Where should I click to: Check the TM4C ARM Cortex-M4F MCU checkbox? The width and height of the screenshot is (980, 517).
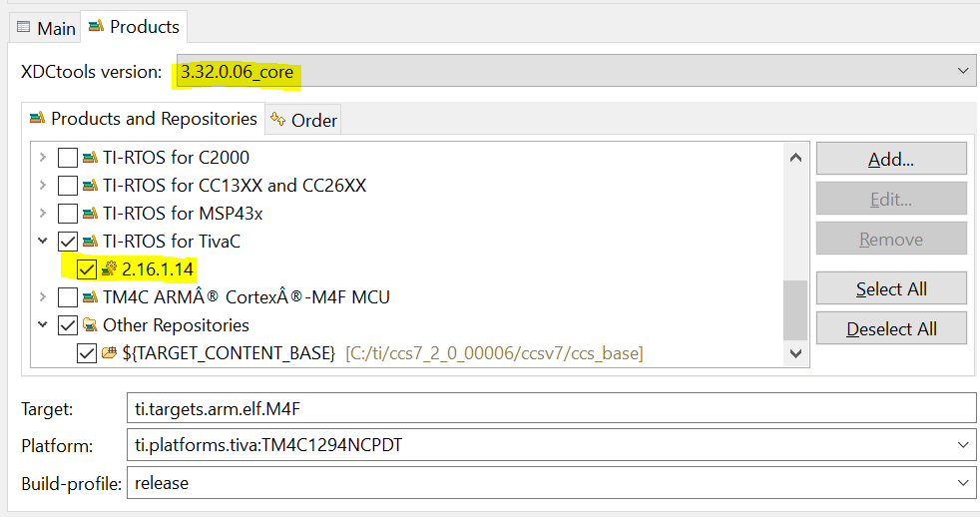click(68, 297)
